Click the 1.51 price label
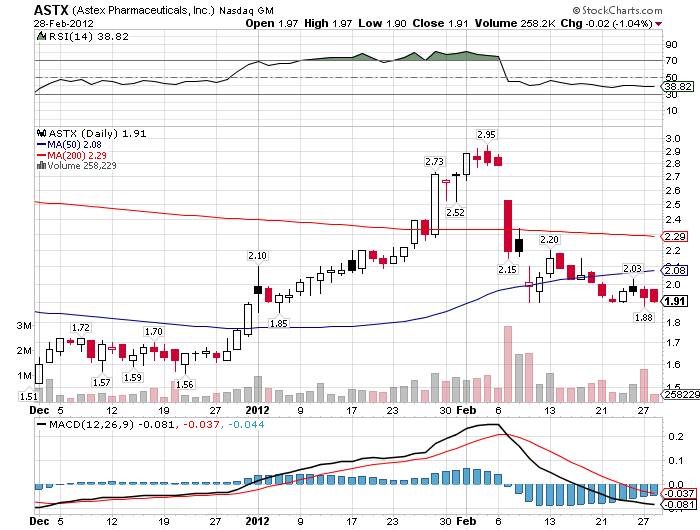 [x=29, y=396]
